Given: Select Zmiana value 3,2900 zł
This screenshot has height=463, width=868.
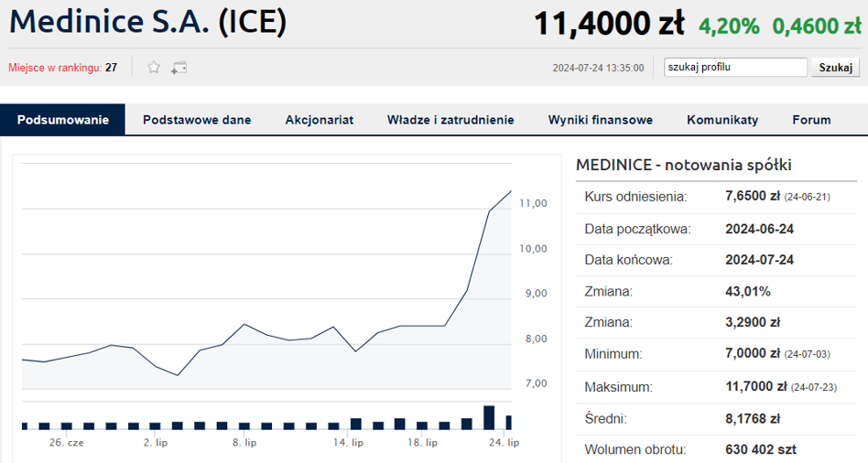Looking at the screenshot, I should 753,322.
